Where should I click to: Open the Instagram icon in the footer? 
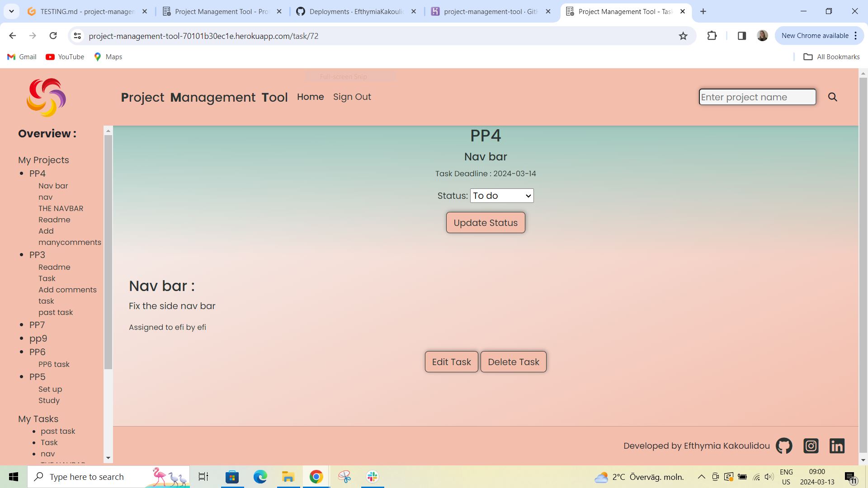point(811,446)
